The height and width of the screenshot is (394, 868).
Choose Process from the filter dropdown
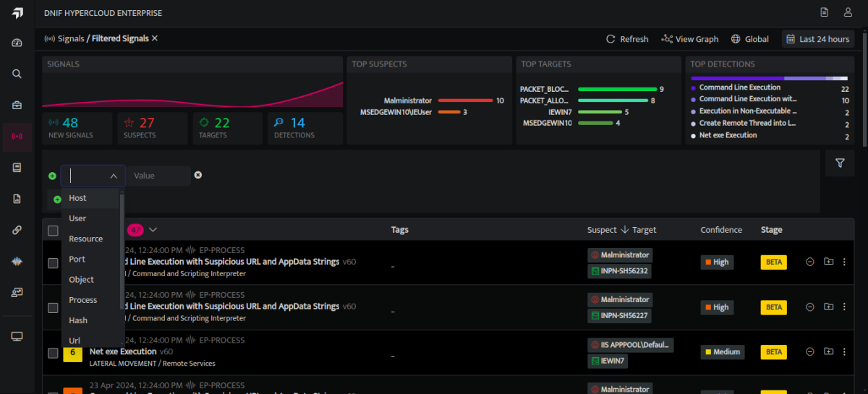(90, 300)
